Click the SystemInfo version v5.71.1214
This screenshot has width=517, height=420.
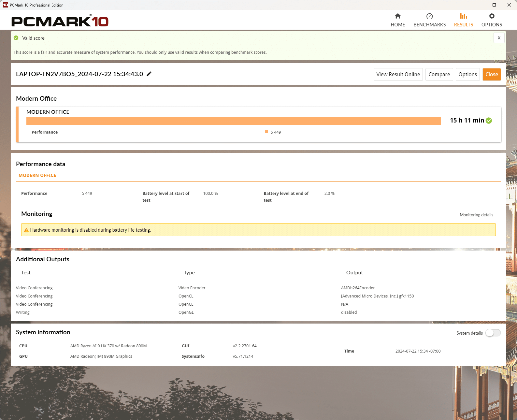pyautogui.click(x=243, y=356)
